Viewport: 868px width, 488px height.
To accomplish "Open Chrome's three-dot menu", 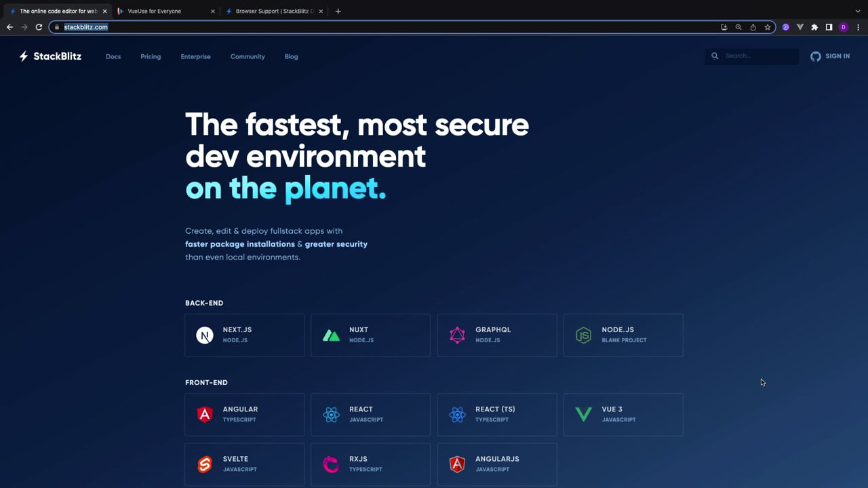I will [859, 27].
